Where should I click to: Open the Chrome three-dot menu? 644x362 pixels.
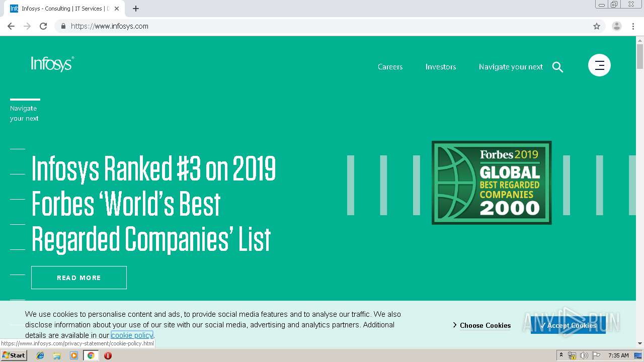[x=633, y=26]
